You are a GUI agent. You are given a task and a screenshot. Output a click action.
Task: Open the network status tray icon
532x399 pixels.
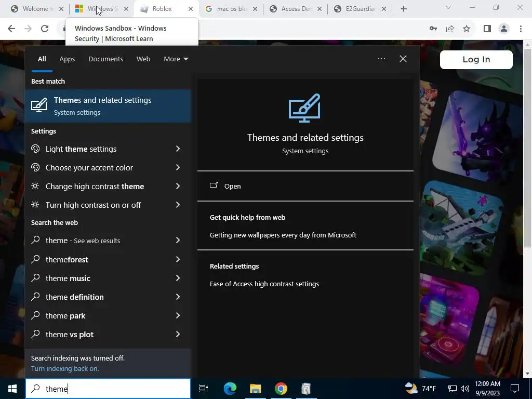coord(453,389)
